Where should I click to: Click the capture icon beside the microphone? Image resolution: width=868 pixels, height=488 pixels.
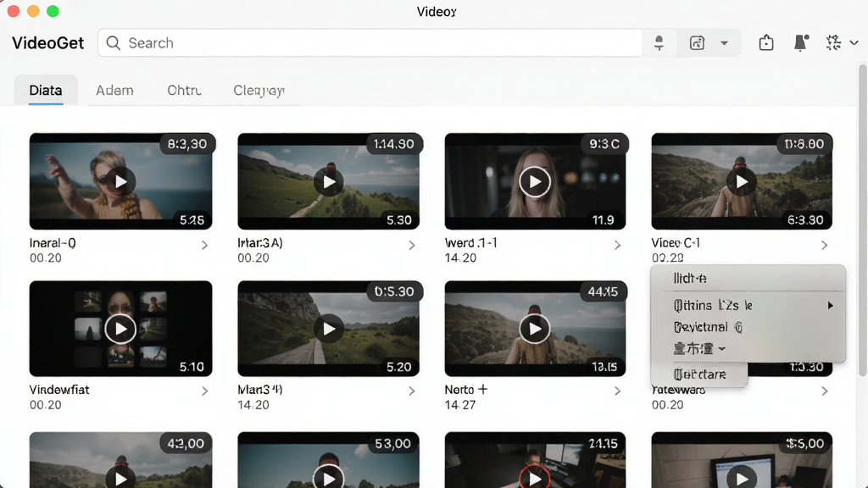pos(697,42)
